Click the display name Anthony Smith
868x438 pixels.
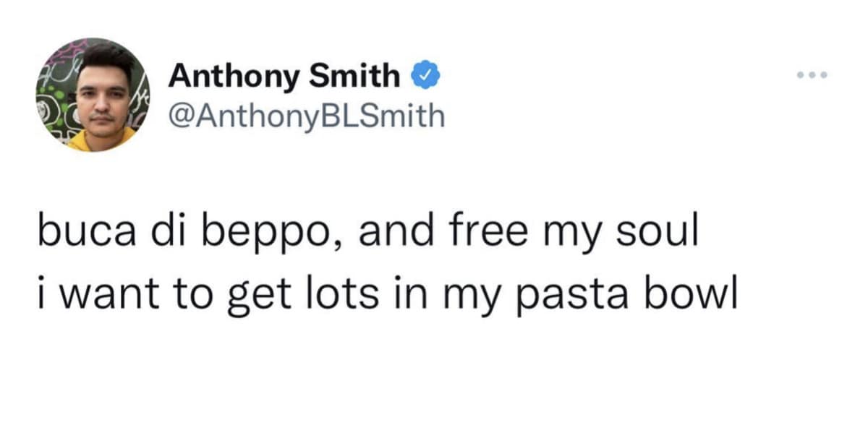pyautogui.click(x=286, y=76)
